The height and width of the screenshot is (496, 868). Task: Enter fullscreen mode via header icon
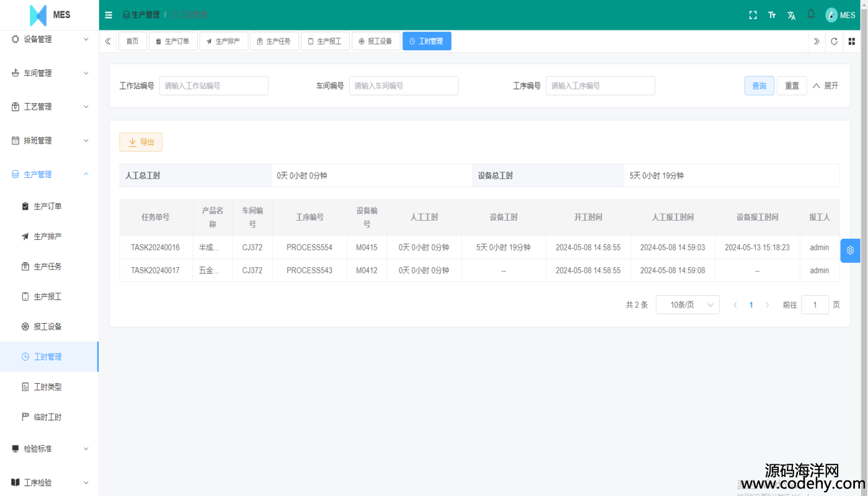[753, 15]
